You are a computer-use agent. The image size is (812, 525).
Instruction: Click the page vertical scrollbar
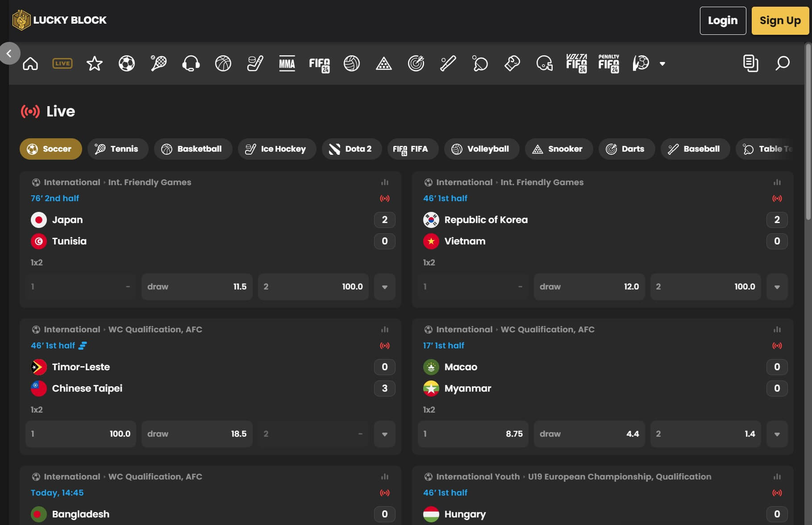(808, 131)
